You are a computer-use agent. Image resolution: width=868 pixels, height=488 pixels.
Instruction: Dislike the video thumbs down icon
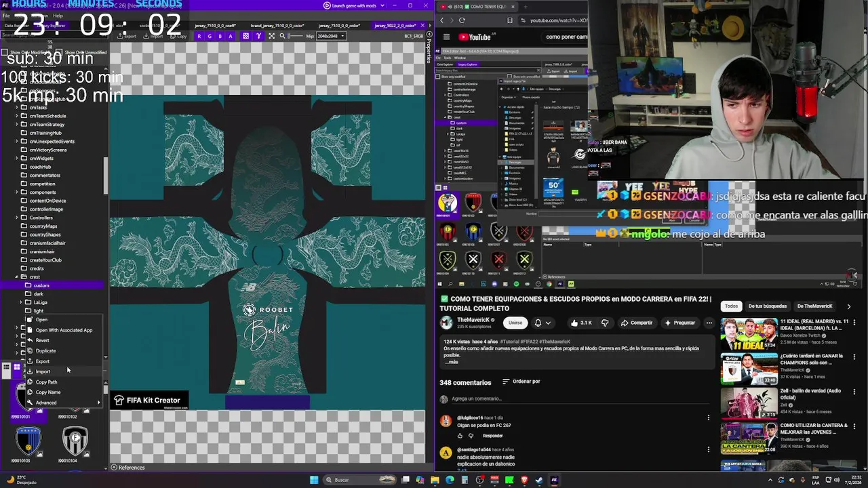click(605, 323)
